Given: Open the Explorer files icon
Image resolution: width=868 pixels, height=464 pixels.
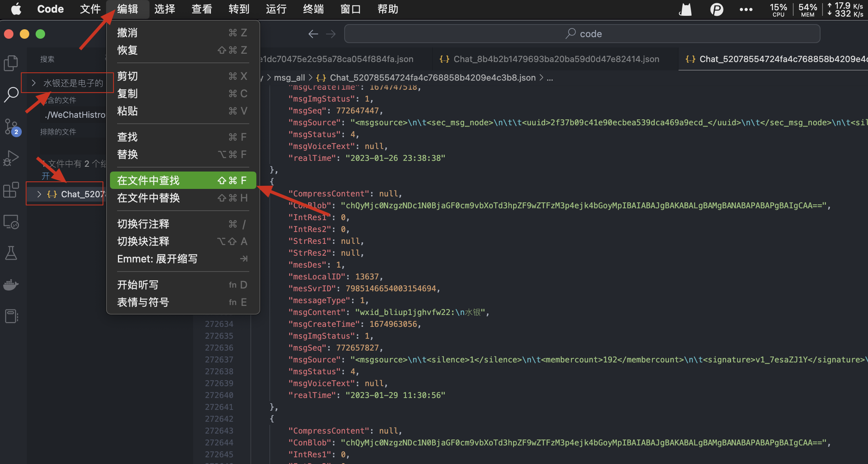Looking at the screenshot, I should pos(11,63).
